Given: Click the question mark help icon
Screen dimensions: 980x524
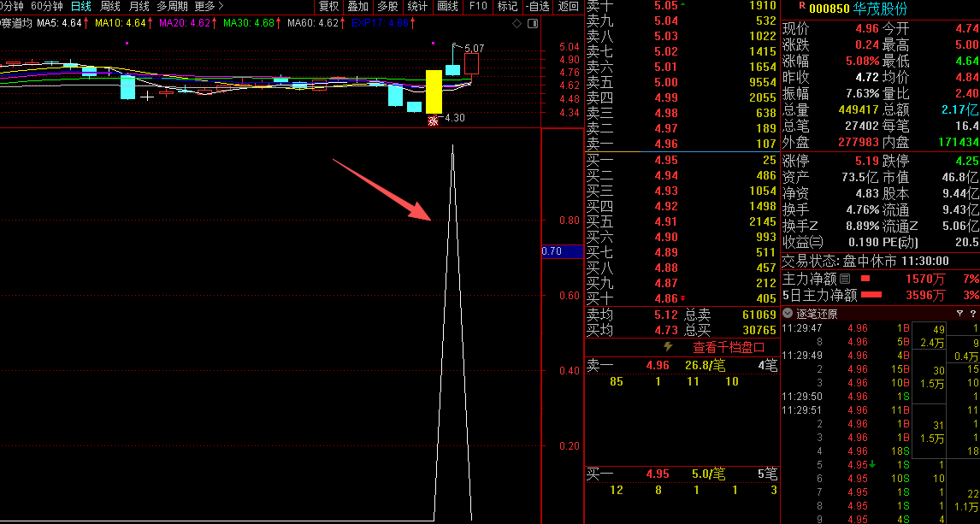Looking at the screenshot, I should (973, 314).
